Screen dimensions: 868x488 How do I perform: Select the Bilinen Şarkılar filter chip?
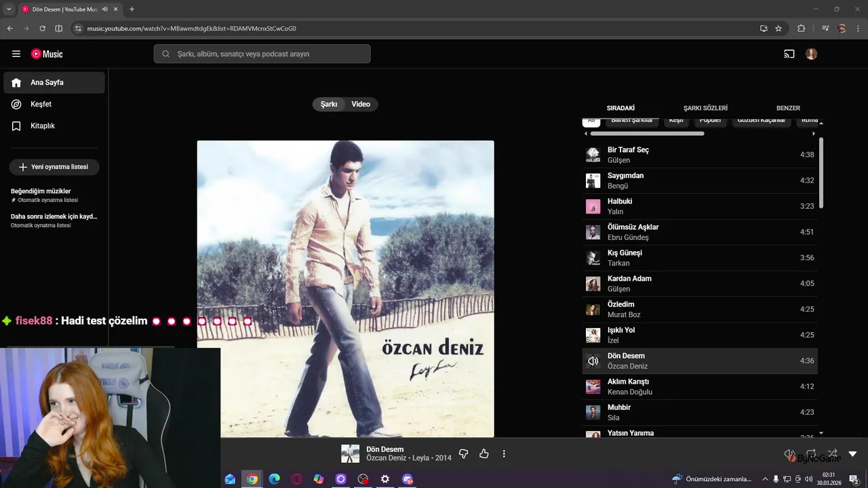pos(631,121)
